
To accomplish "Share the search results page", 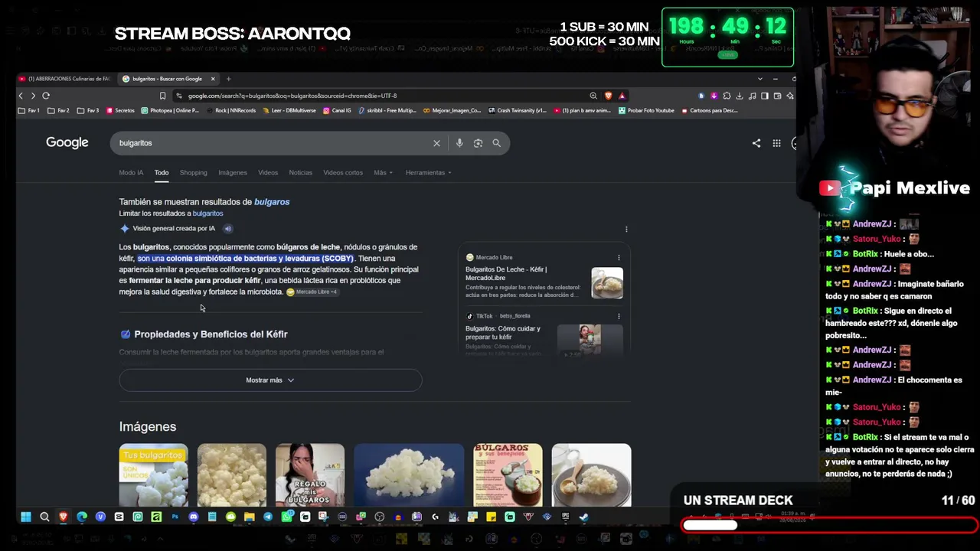I will pos(756,143).
